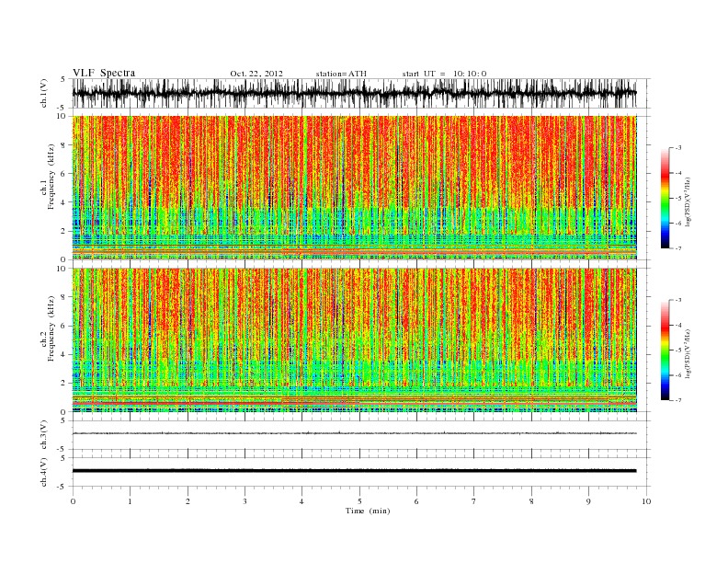Image resolution: width=728 pixels, height=563 pixels.
Task: Select the "ch.3(V)" axis label
Action: pos(44,435)
